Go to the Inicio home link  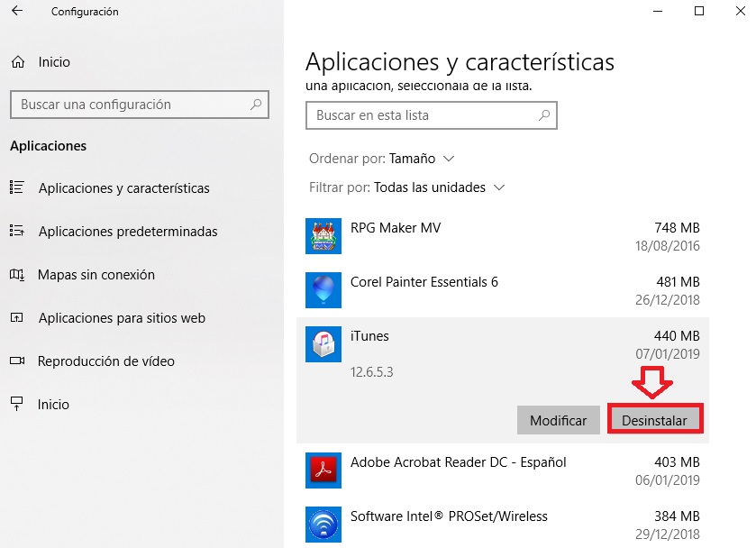(54, 62)
